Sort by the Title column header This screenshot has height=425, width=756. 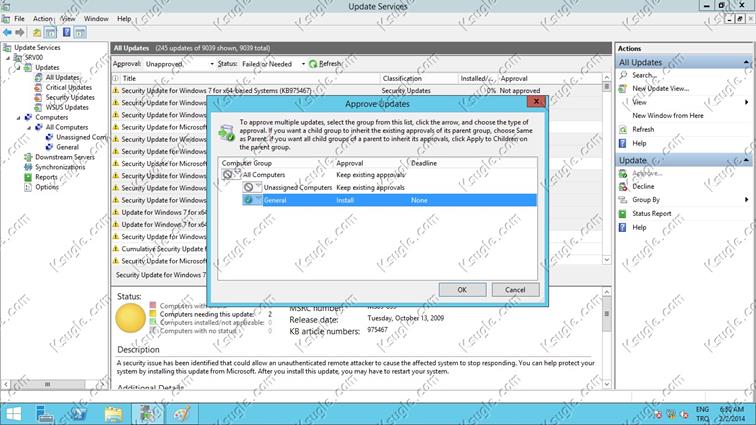pos(250,78)
